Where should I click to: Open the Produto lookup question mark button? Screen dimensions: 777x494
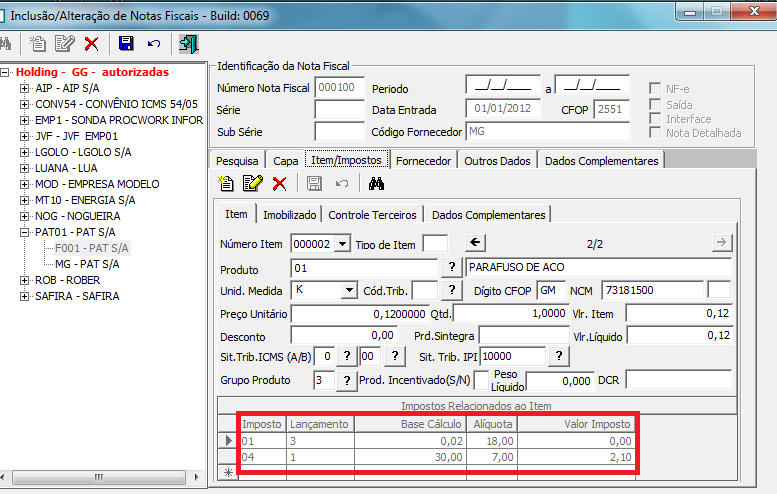(x=452, y=268)
